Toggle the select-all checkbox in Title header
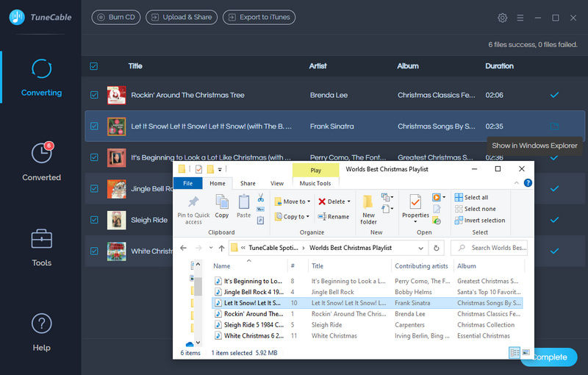The image size is (588, 375). tap(94, 66)
